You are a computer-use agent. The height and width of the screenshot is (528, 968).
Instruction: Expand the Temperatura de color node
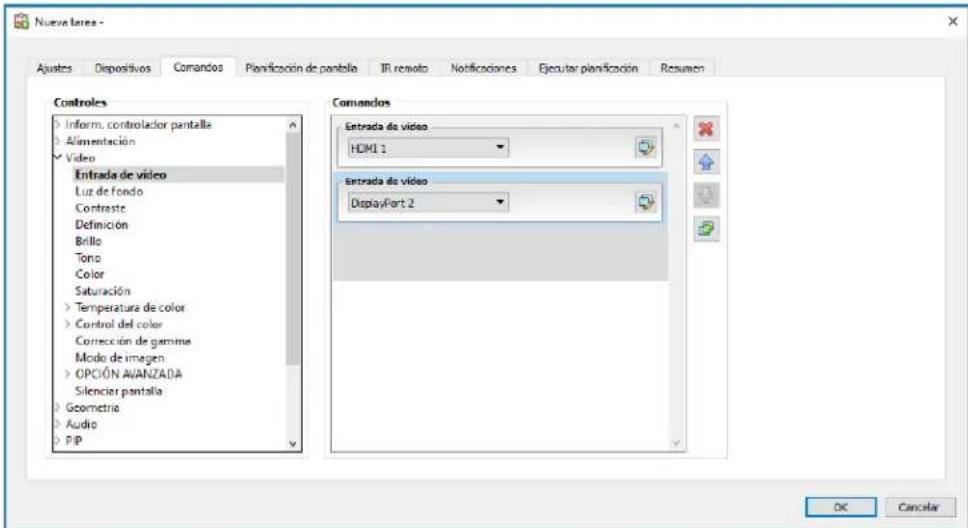tap(68, 307)
